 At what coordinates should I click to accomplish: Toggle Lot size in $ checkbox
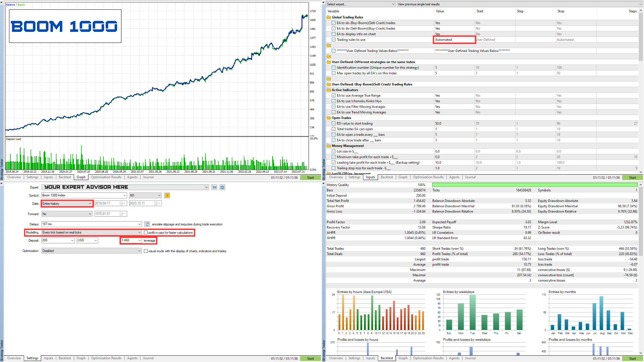(x=334, y=152)
